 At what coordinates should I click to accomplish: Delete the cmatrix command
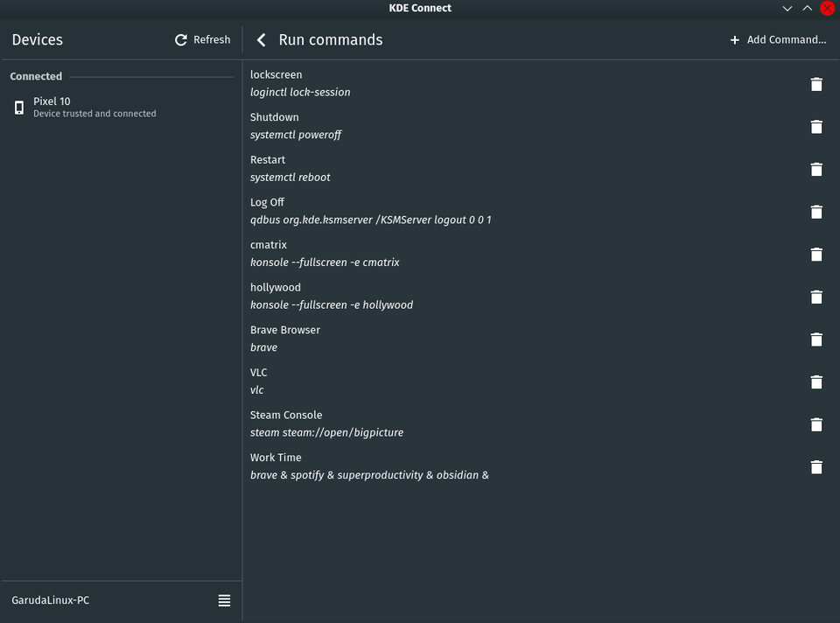tap(816, 255)
